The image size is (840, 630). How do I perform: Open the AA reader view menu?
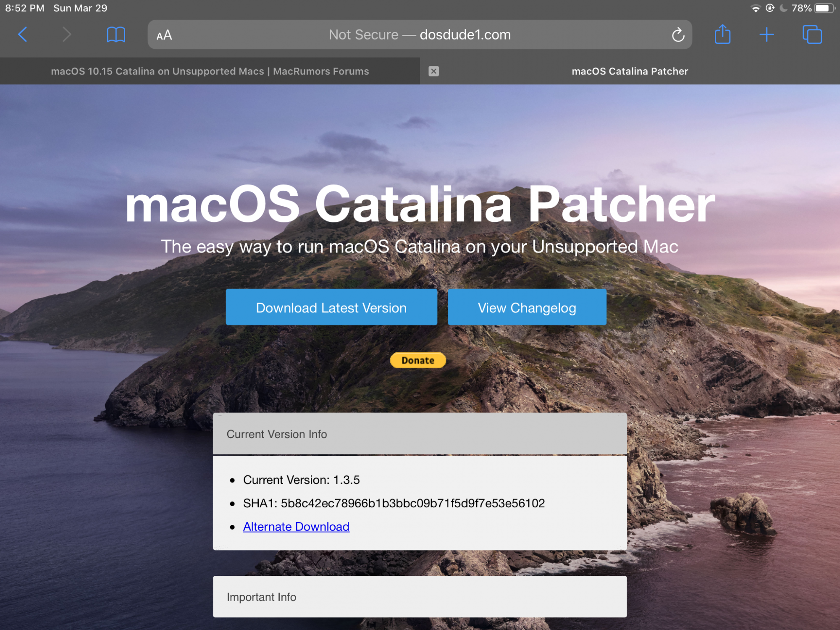164,35
